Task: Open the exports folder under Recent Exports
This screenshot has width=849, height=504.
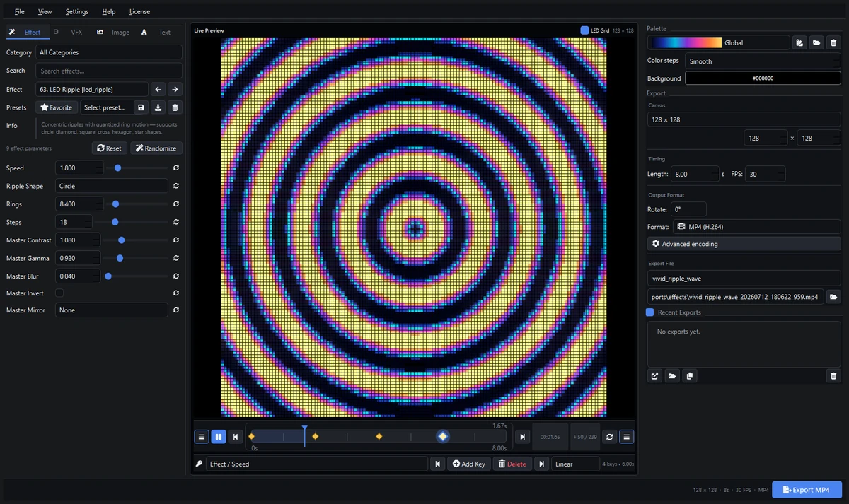Action: [672, 376]
